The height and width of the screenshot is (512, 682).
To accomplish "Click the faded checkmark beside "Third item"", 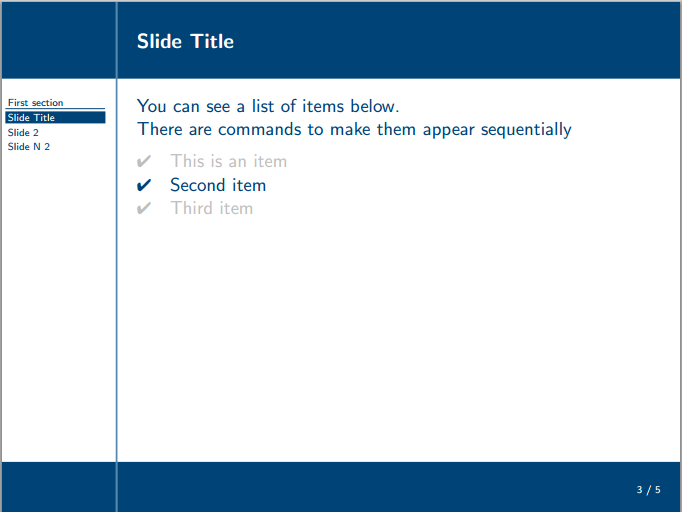I will coord(144,208).
